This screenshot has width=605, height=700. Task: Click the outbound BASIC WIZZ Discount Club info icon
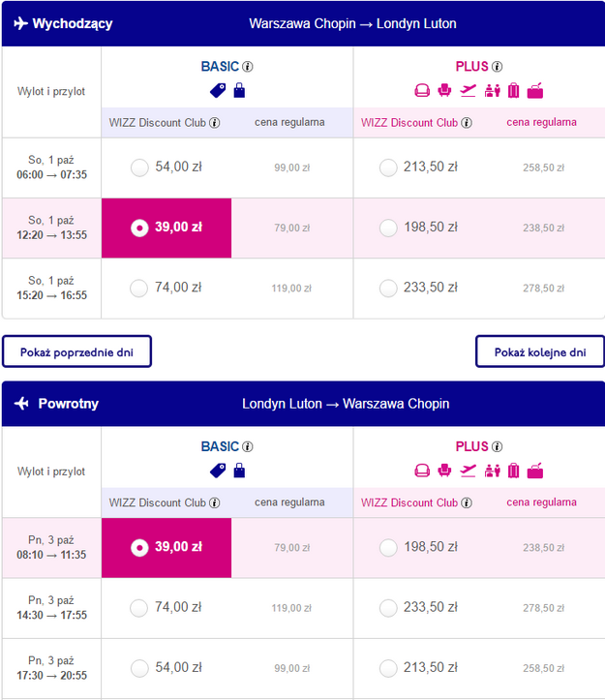point(215,122)
